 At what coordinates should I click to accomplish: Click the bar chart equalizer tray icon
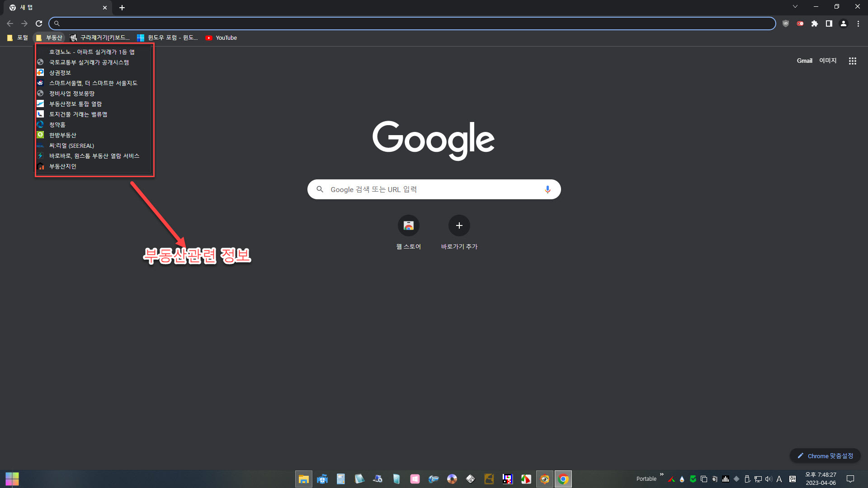726,479
